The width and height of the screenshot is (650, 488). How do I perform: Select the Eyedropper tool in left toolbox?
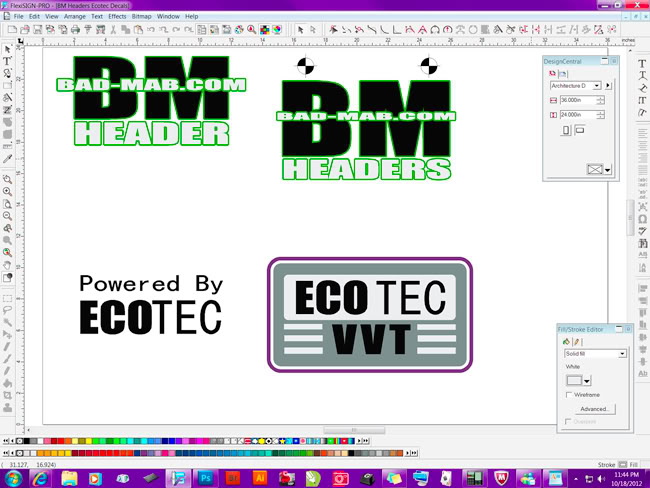pos(7,159)
